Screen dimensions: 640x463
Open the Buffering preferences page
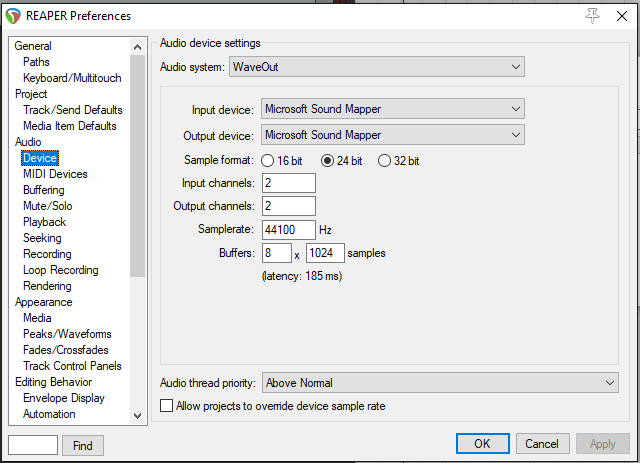44,190
